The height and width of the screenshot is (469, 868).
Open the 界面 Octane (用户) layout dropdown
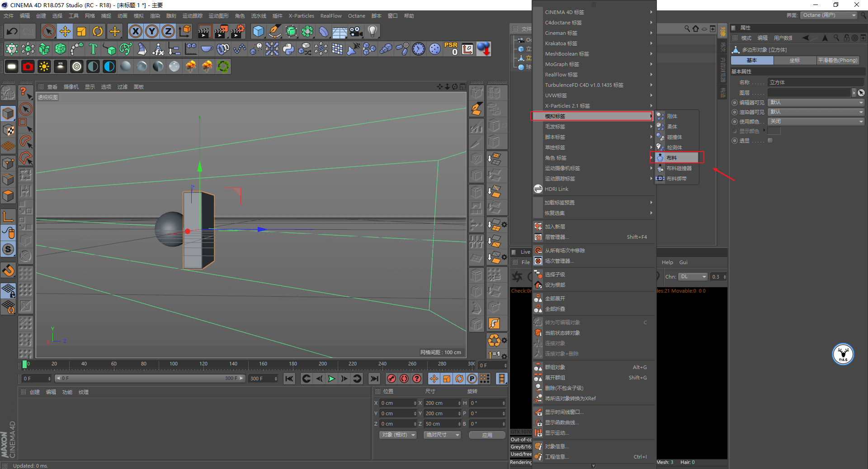(829, 15)
